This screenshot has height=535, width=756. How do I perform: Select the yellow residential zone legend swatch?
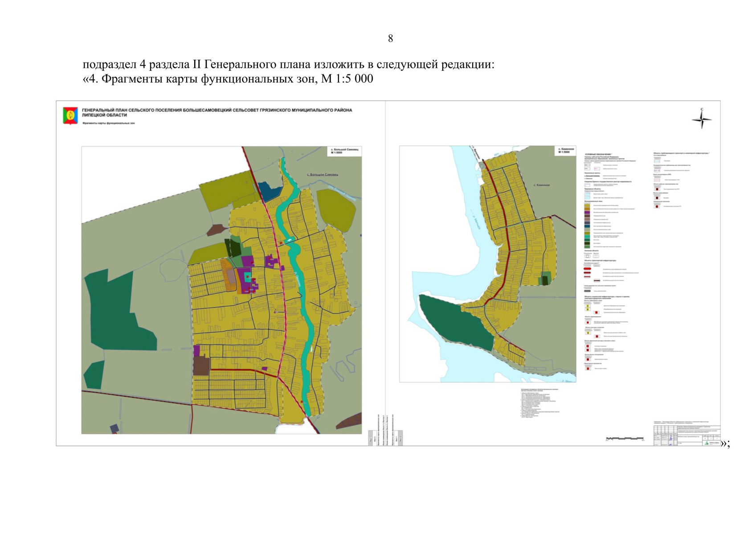(x=587, y=206)
